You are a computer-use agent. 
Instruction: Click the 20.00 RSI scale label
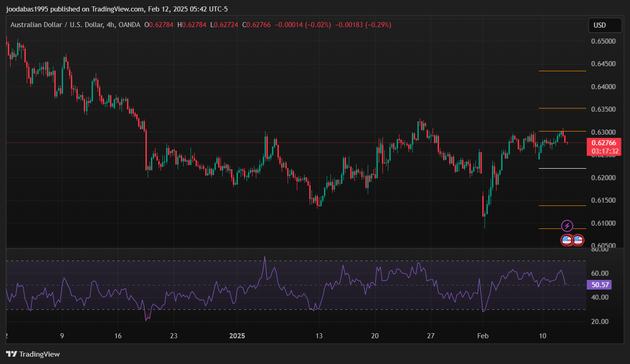600,322
